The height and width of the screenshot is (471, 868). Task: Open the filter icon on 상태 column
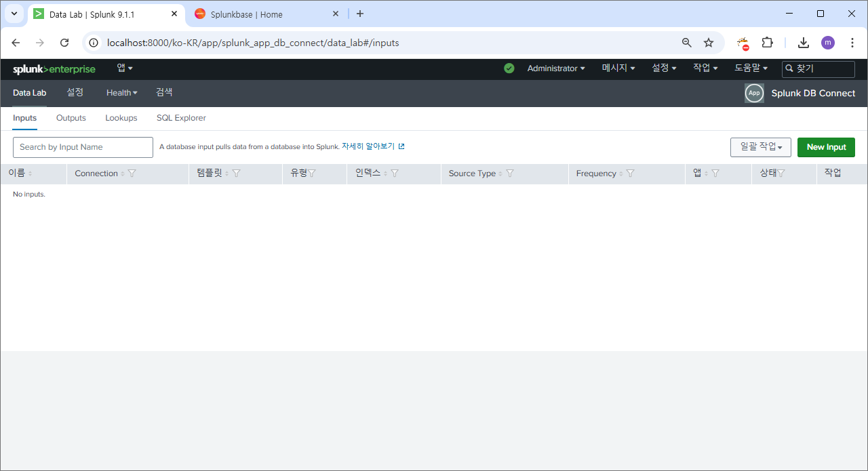(781, 173)
